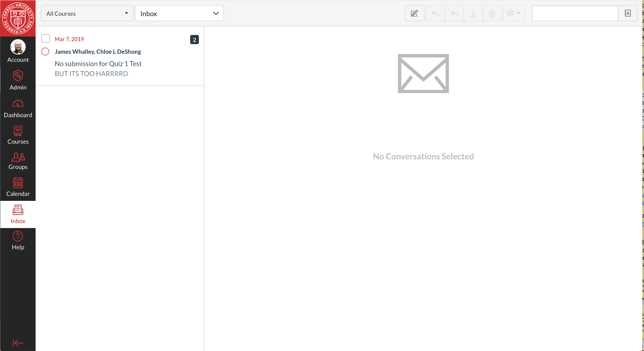
Task: Click inside the search conversations field
Action: (575, 13)
